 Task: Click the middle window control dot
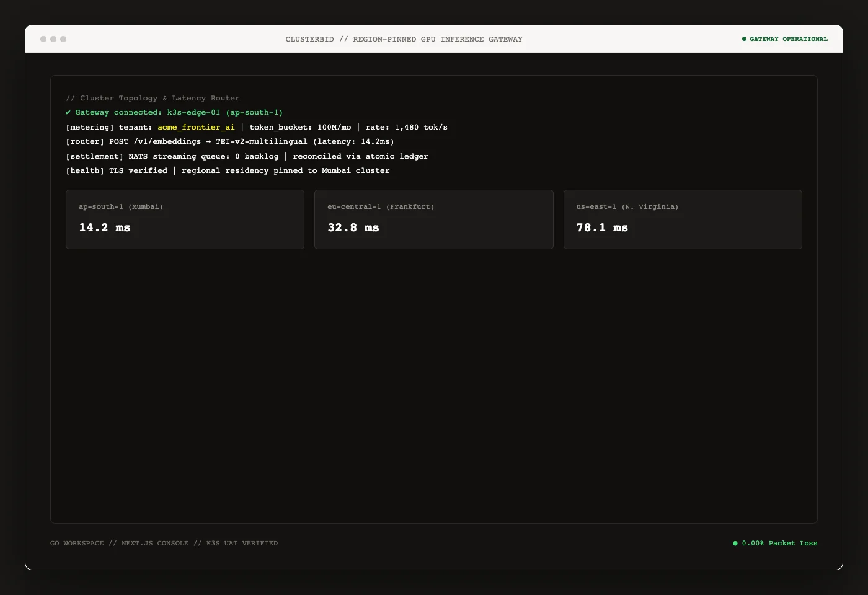53,39
